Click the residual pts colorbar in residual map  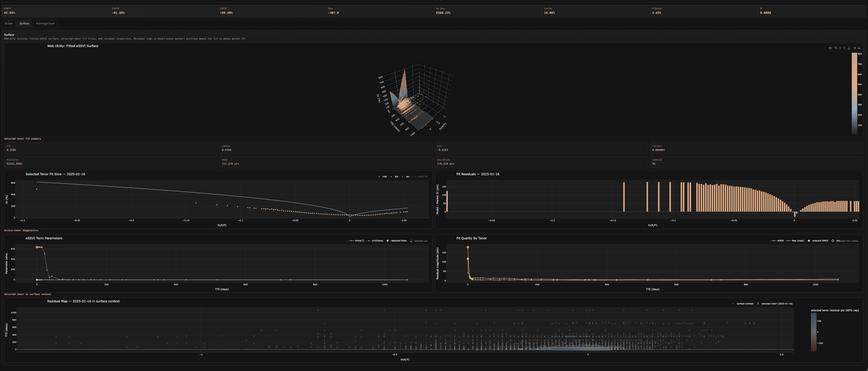(x=813, y=332)
